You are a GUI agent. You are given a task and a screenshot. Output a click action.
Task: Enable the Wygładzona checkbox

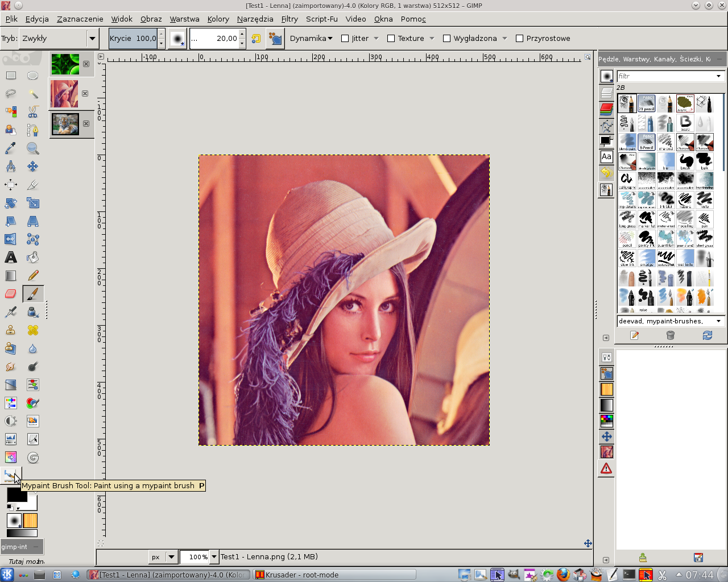pyautogui.click(x=446, y=39)
